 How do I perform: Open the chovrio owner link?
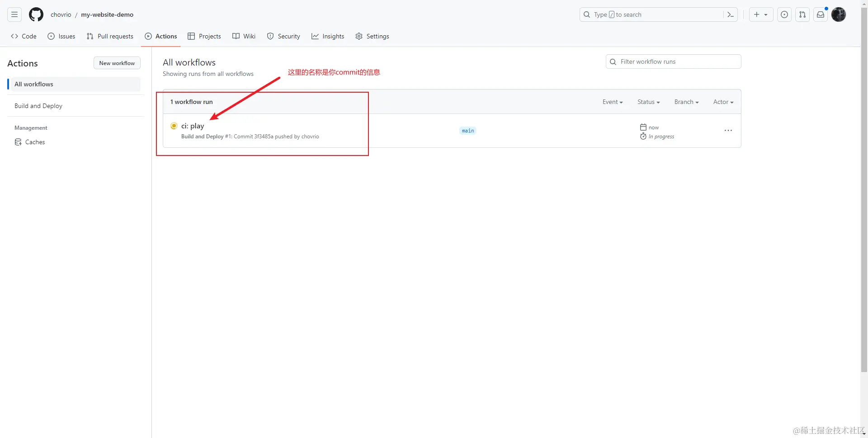click(61, 14)
